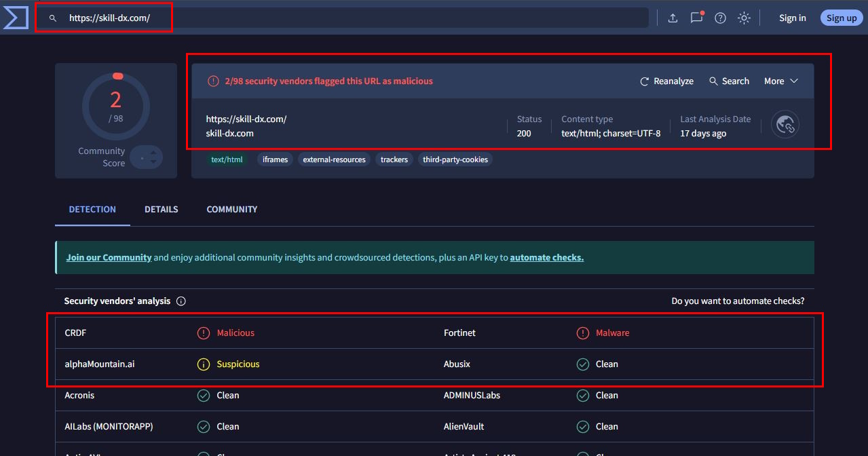Image resolution: width=868 pixels, height=456 pixels.
Task: Open the Community tab
Action: coord(231,210)
